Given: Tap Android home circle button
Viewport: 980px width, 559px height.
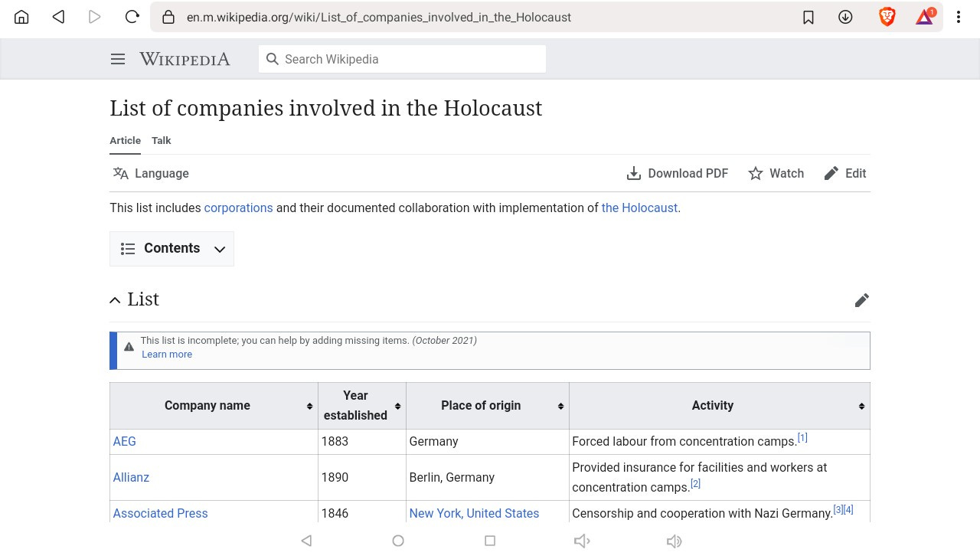Looking at the screenshot, I should point(398,541).
